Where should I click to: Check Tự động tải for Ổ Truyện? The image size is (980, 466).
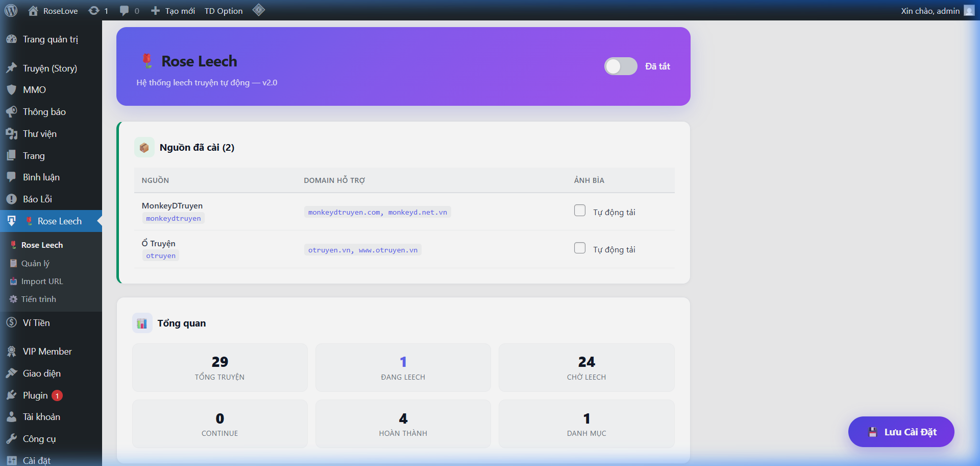580,248
